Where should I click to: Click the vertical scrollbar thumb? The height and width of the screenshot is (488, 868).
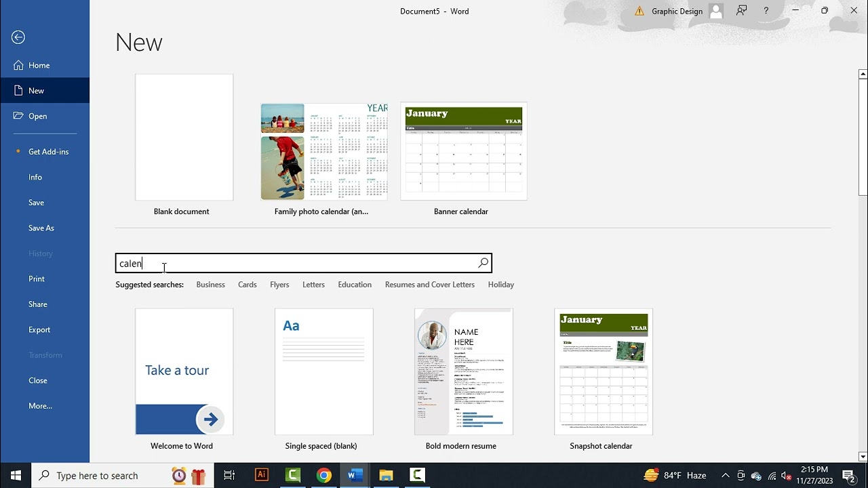click(863, 138)
